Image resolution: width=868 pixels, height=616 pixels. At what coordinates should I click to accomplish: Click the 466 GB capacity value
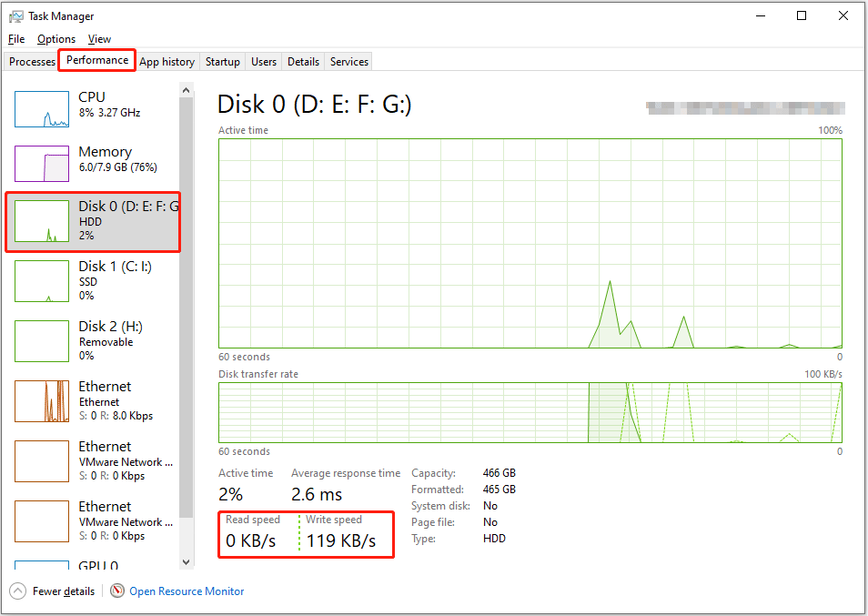pyautogui.click(x=500, y=473)
